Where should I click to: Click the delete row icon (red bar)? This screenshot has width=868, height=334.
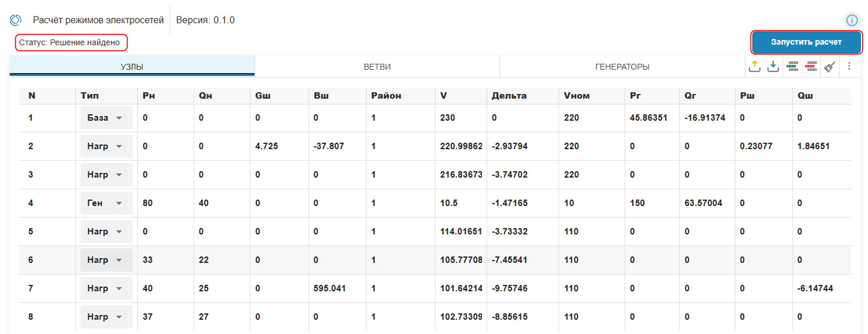[x=811, y=67]
